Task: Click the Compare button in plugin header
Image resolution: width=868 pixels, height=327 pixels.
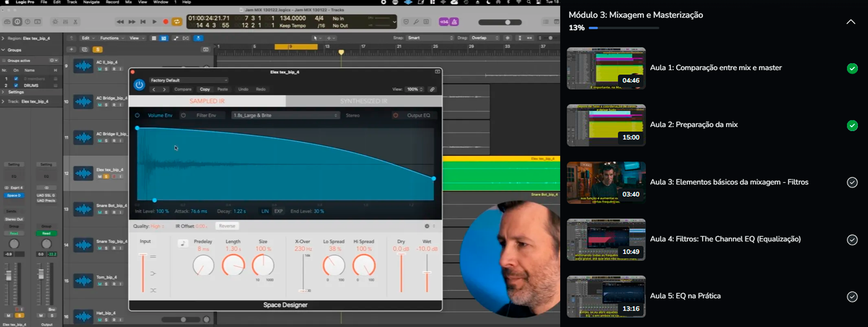Action: click(x=183, y=89)
